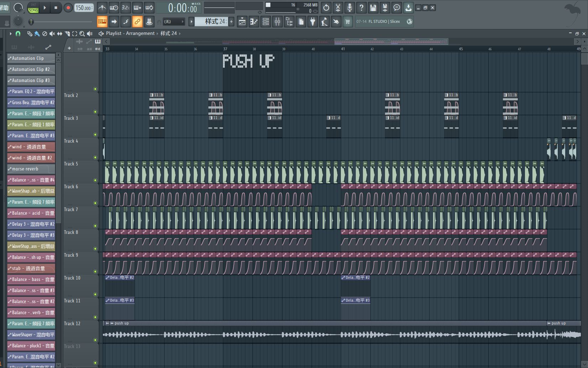Viewport: 588px width, 368px height.
Task: Select the playlist Mute tool
Action: (x=52, y=34)
